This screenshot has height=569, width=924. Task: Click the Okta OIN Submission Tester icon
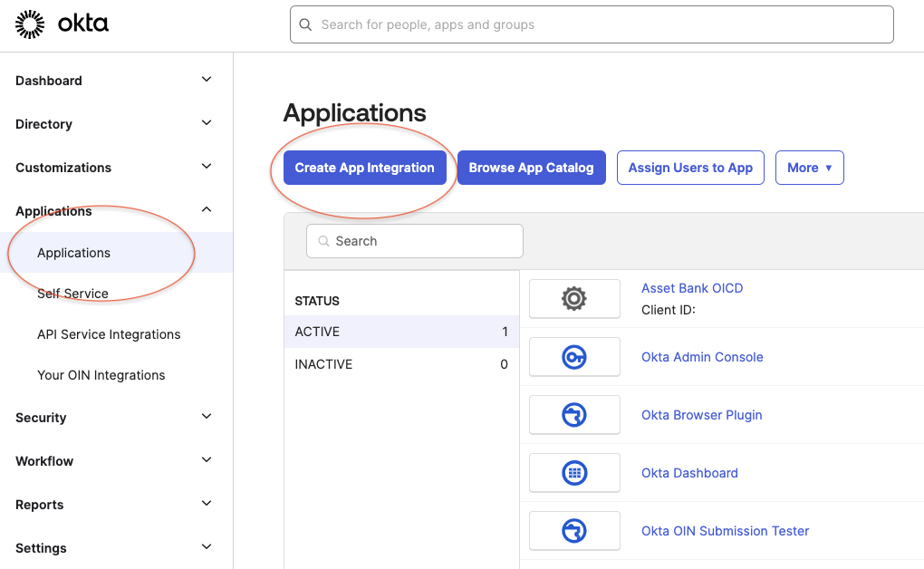click(x=574, y=531)
